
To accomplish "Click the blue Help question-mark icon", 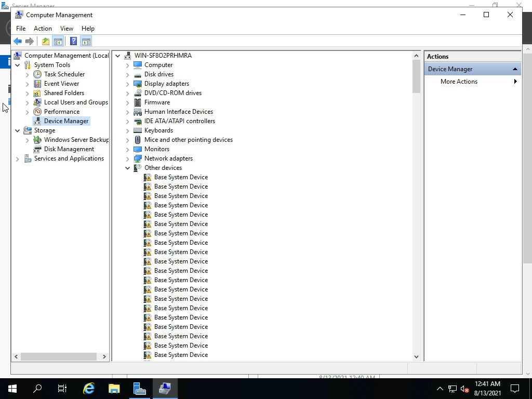I will 73,42.
